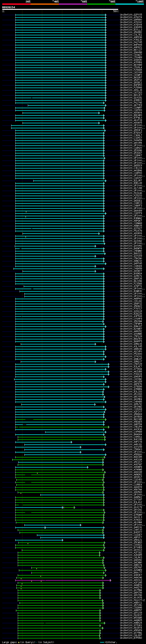Select the UniRef100_A2GNR9 label
The height and width of the screenshot is (644, 146).
click(x=131, y=570)
